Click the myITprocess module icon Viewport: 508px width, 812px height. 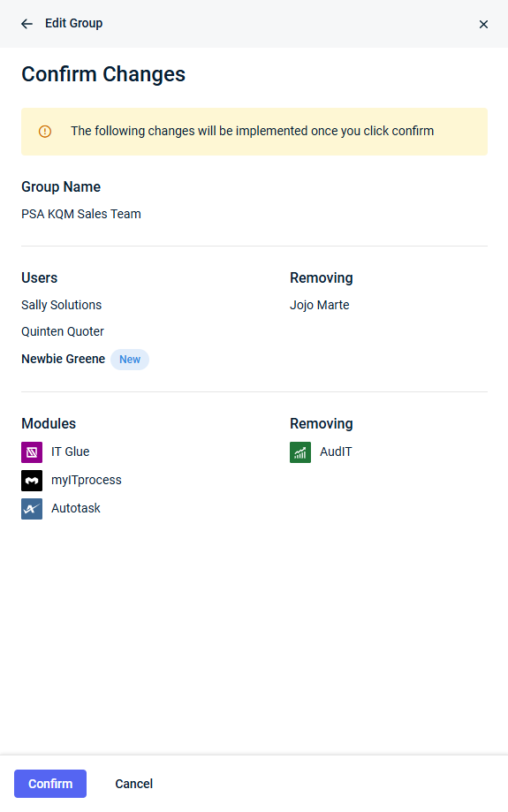pos(32,481)
